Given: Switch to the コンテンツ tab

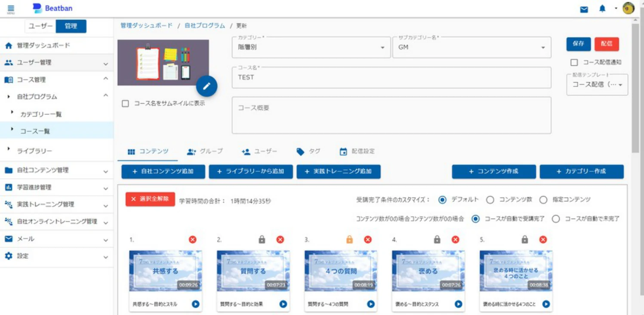Looking at the screenshot, I should point(148,151).
